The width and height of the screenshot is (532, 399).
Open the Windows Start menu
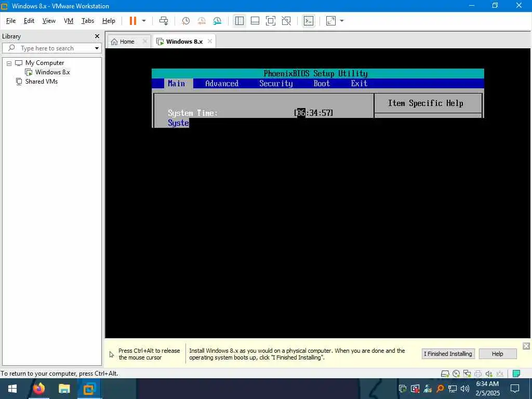(12, 389)
